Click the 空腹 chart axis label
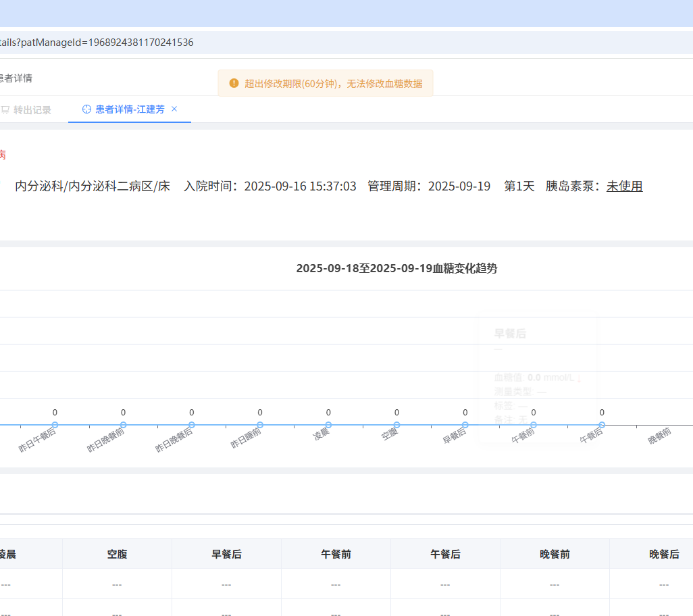Image resolution: width=693 pixels, height=616 pixels. point(389,434)
